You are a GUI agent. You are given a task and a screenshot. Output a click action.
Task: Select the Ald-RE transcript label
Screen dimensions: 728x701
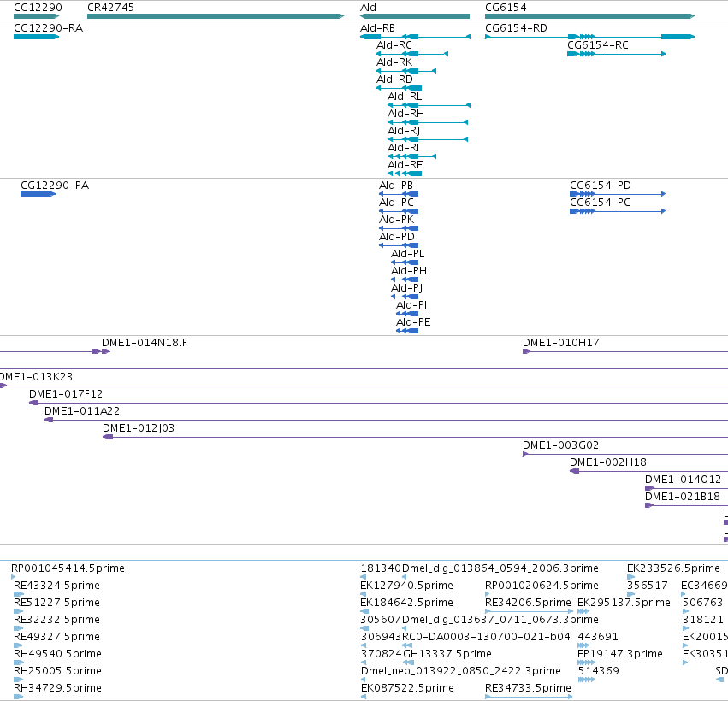pos(405,165)
